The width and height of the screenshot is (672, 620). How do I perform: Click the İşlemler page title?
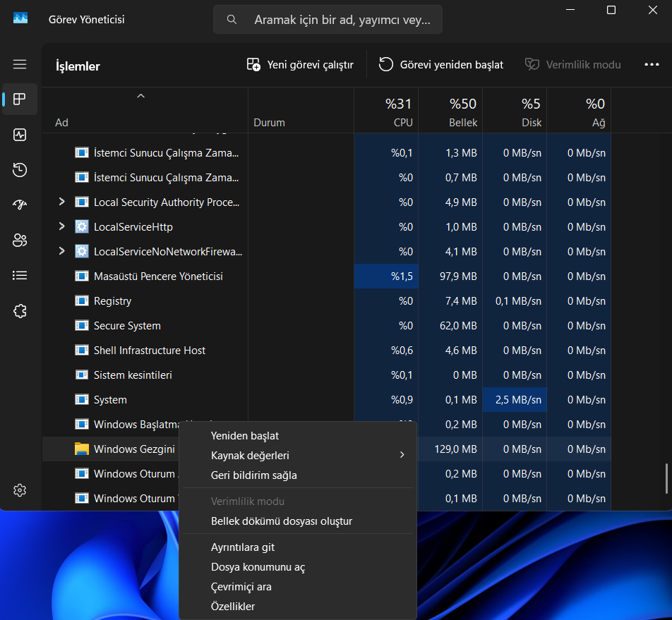point(78,66)
